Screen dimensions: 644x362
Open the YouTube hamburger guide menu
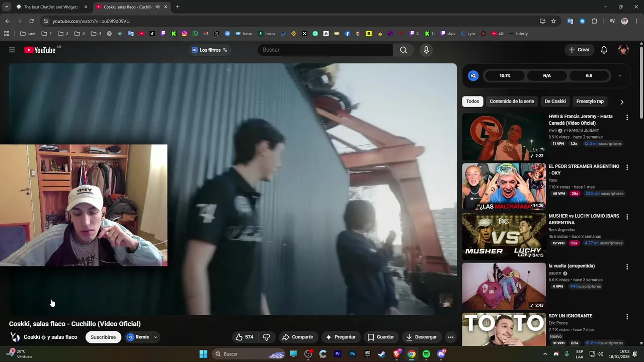coord(12,50)
